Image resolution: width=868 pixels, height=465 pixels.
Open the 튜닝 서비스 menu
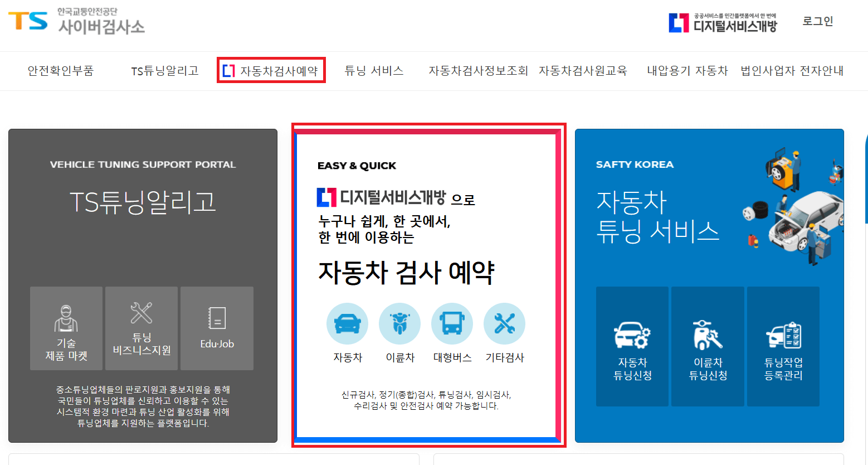[374, 71]
